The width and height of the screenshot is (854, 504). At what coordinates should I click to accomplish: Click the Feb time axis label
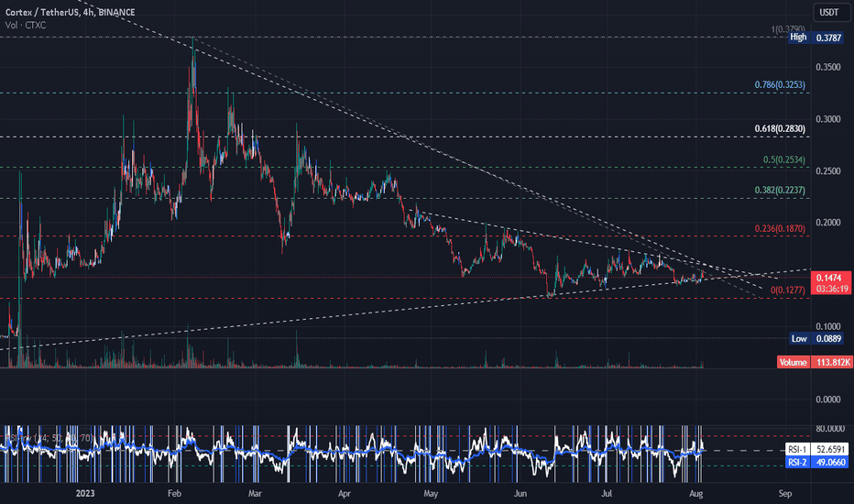174,494
